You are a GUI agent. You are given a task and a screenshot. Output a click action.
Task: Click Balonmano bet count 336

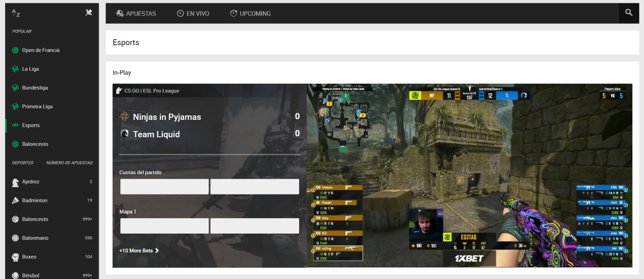(88, 238)
